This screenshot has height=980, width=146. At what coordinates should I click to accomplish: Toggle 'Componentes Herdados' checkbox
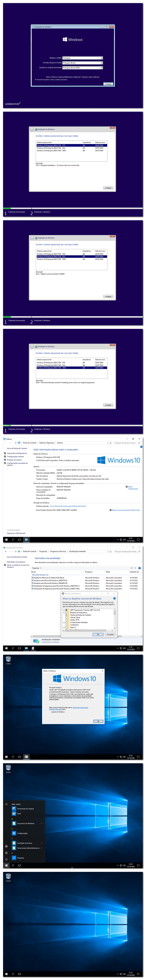pyautogui.click(x=66, y=622)
